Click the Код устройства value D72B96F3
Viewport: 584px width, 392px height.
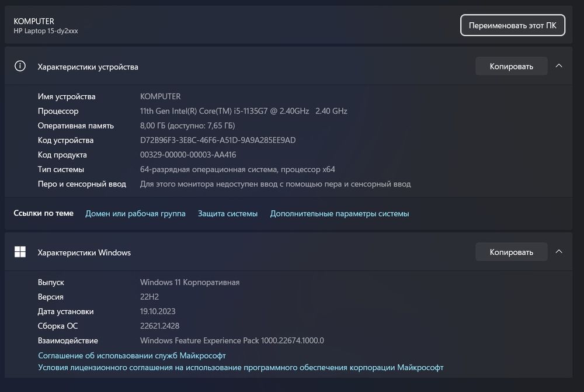tap(218, 140)
